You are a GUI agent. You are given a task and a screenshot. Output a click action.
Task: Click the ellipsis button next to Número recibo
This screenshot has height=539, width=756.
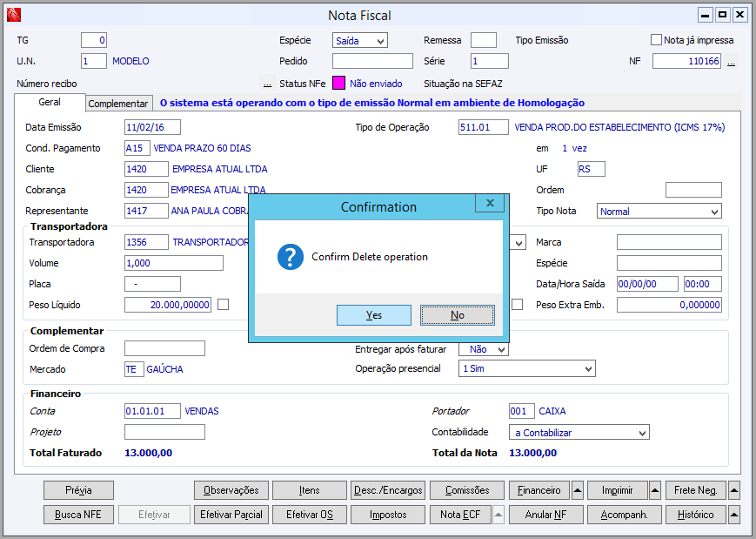(x=267, y=84)
